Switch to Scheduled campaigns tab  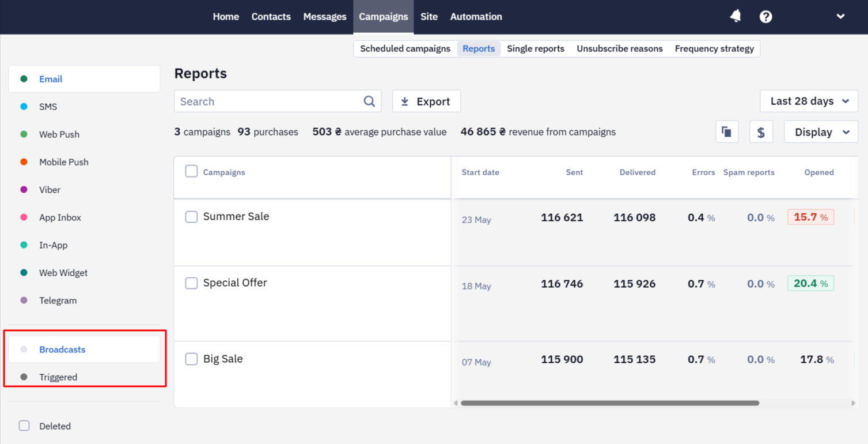(x=405, y=48)
